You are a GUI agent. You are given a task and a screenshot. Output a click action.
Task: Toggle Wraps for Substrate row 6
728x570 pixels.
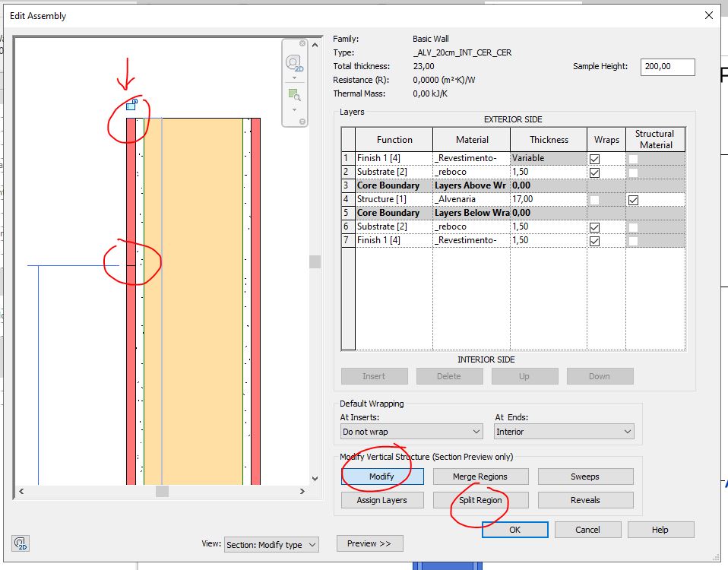coord(594,227)
